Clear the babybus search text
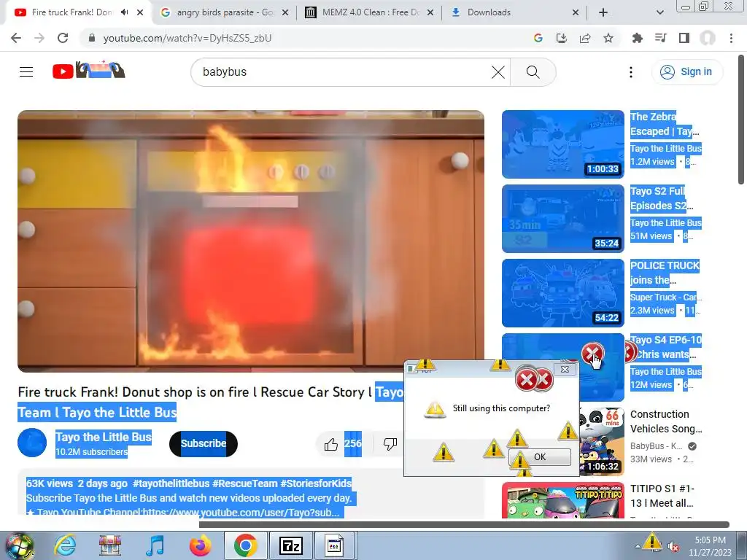Viewport: 747px width, 560px height. click(498, 72)
